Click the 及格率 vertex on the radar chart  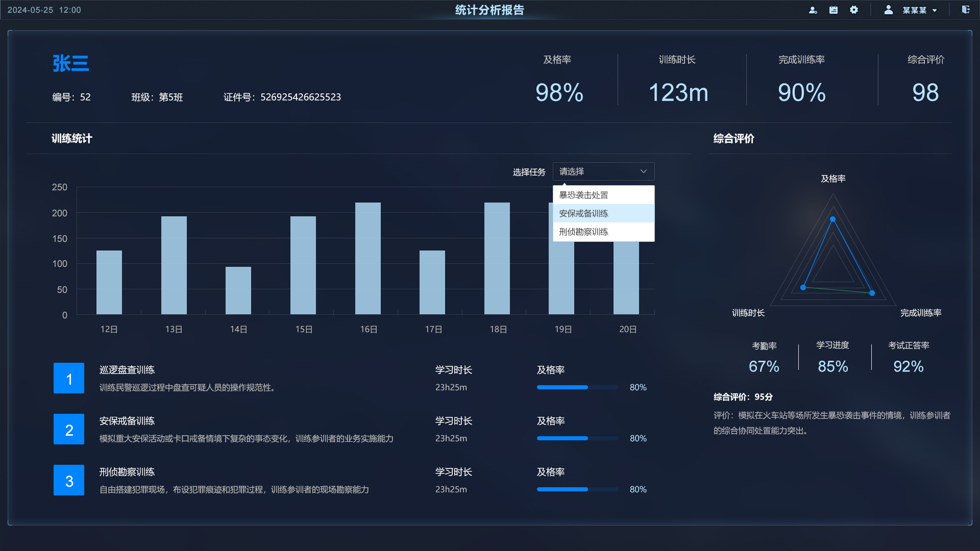[833, 218]
